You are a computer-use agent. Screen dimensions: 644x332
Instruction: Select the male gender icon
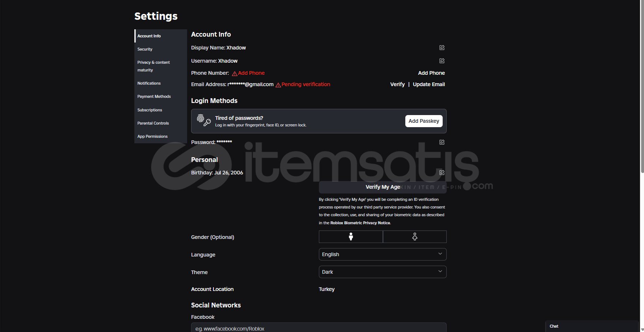(351, 237)
